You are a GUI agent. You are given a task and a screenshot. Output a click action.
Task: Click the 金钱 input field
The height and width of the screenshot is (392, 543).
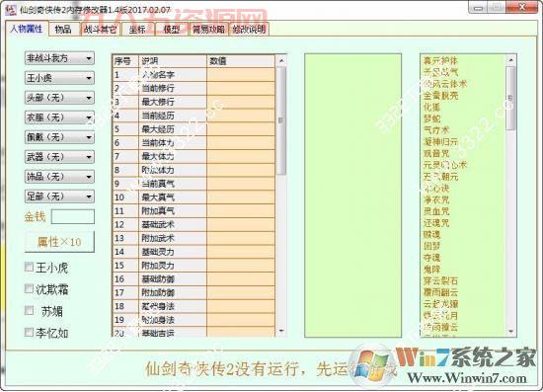point(73,217)
